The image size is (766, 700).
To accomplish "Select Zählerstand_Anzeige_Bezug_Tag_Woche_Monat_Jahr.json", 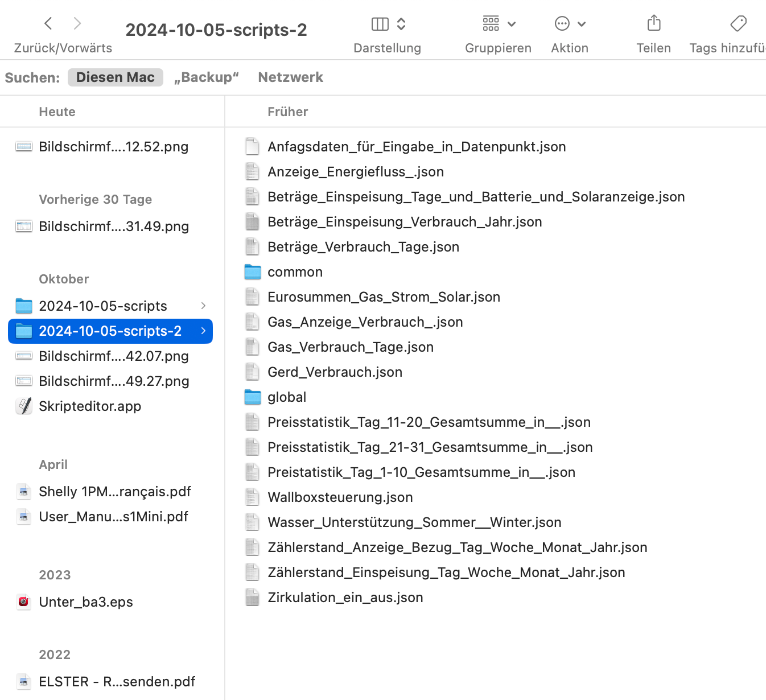I will coord(458,547).
